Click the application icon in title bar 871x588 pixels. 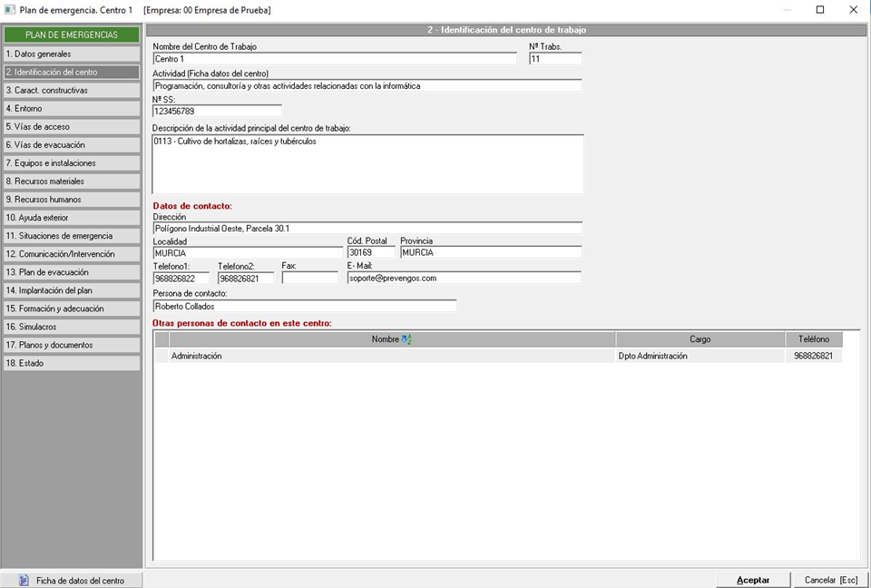click(x=10, y=10)
